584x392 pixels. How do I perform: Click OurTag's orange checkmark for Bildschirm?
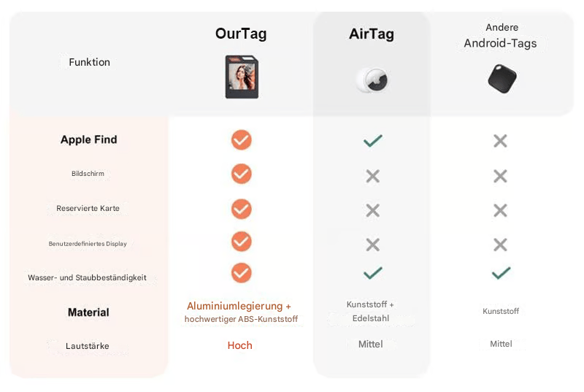click(x=241, y=174)
